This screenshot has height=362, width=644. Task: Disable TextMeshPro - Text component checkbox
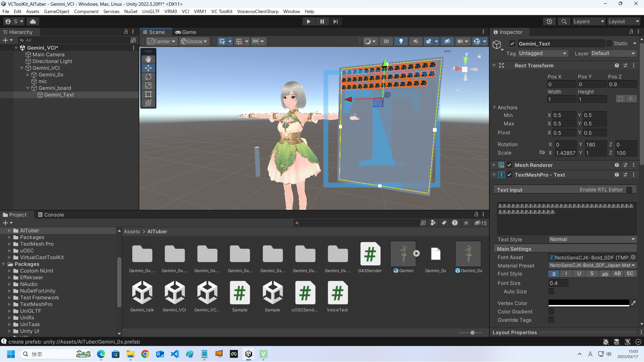509,175
